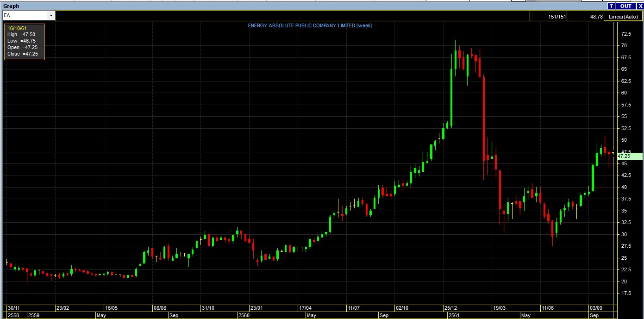Click the Open =47.25 value

pos(22,48)
